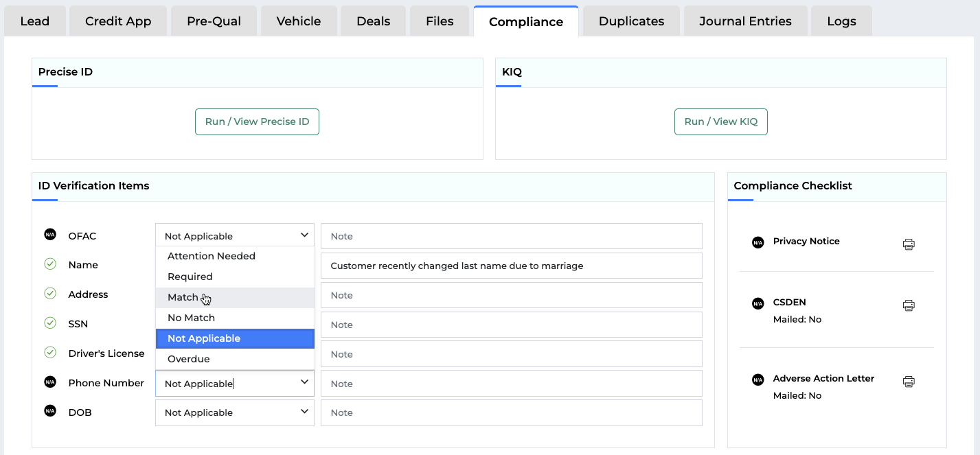Click the Precise ID panel heading
Image resolution: width=980 pixels, height=455 pixels.
tap(65, 71)
